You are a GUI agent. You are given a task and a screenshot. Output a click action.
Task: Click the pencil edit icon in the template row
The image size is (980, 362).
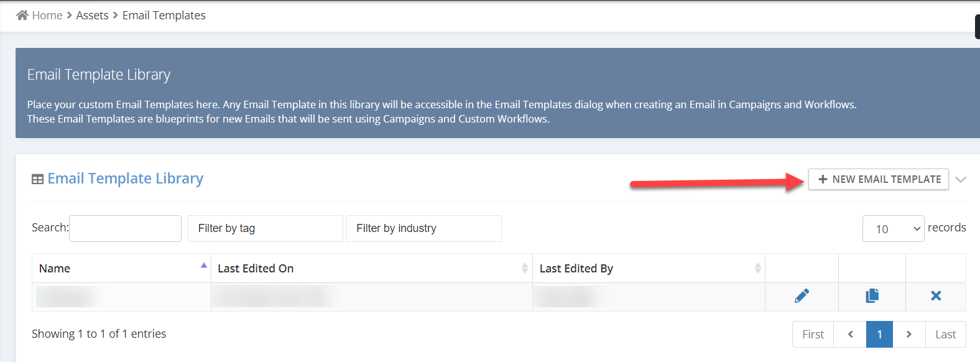[x=802, y=296]
